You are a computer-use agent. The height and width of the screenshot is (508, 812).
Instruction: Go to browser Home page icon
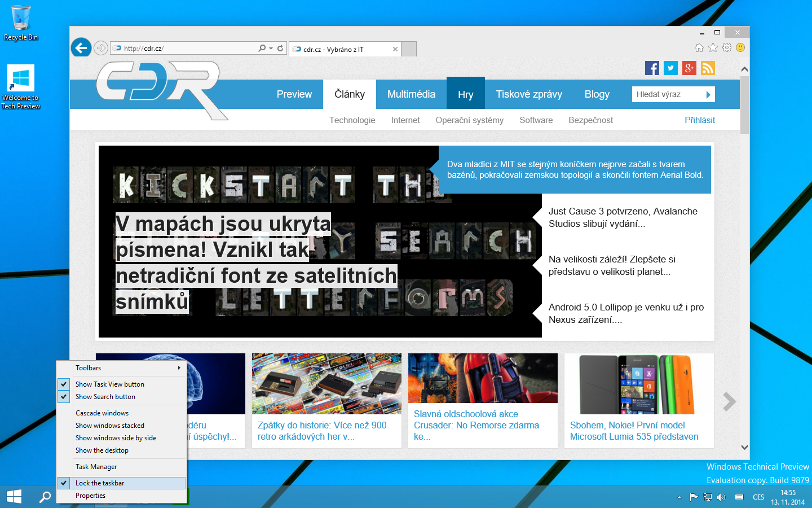pyautogui.click(x=699, y=48)
